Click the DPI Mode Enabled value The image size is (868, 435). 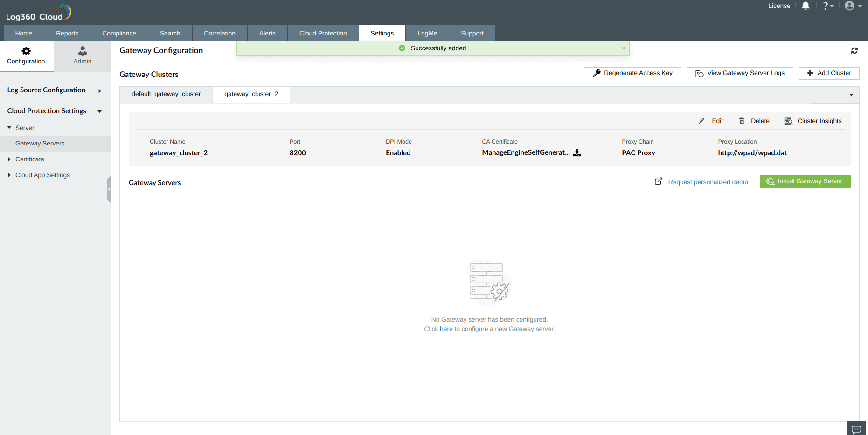[398, 153]
